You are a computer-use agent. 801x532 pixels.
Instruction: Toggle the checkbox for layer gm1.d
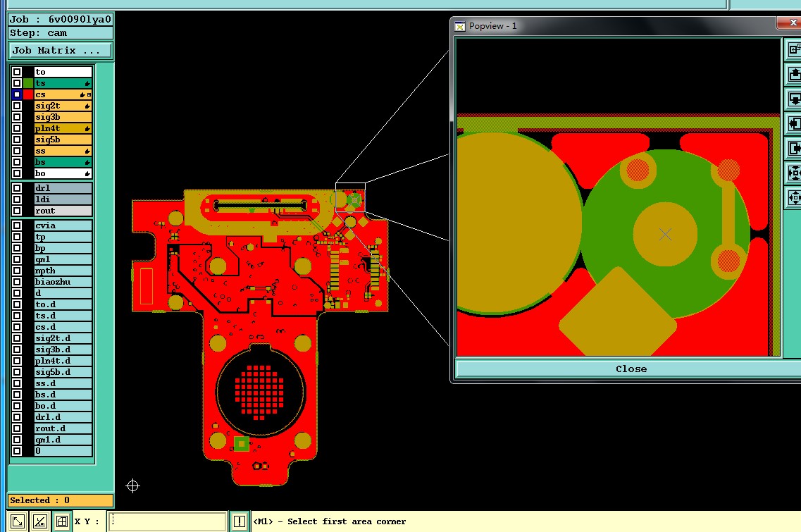pyautogui.click(x=17, y=440)
